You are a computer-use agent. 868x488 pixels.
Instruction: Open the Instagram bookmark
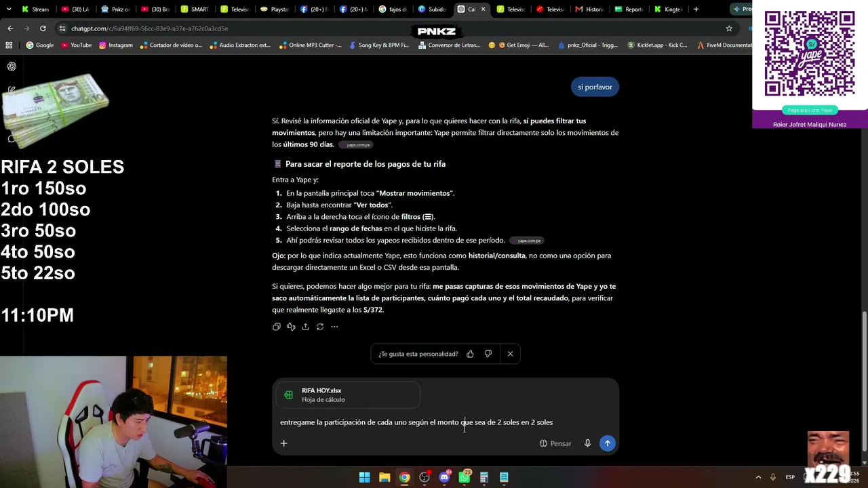pos(116,45)
